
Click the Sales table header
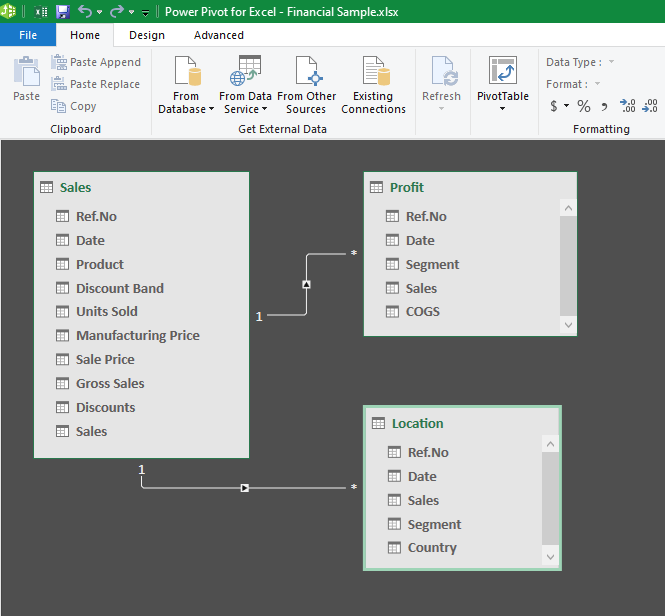[x=76, y=187]
